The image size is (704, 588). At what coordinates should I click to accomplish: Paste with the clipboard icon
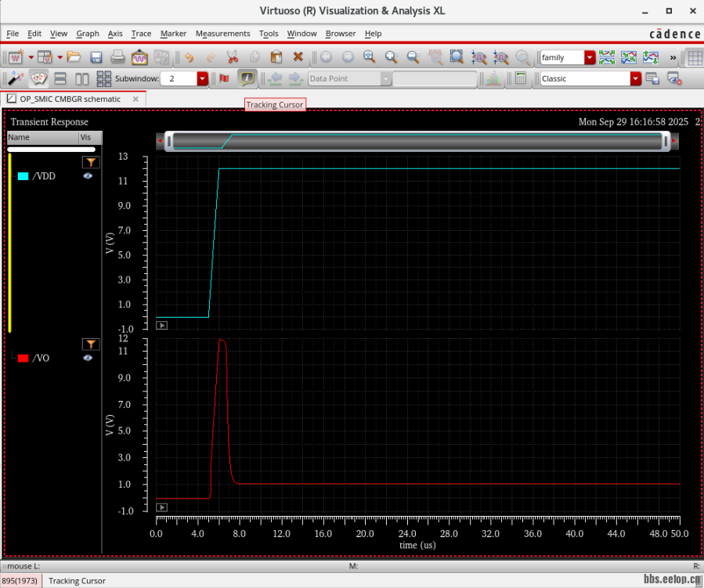coord(276,57)
